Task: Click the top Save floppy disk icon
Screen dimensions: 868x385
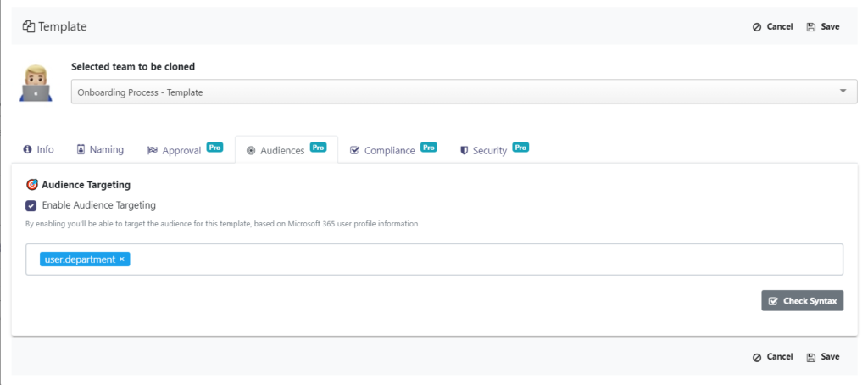Action: (x=811, y=26)
